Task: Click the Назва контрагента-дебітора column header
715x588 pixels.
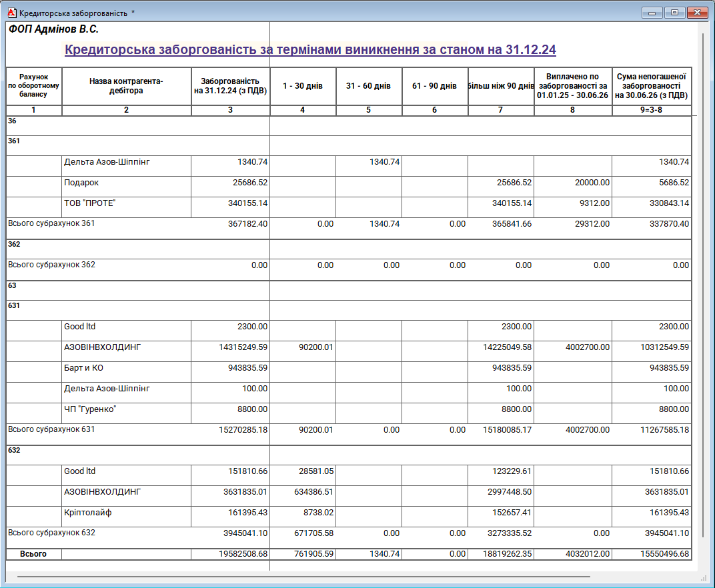Action: (x=126, y=86)
